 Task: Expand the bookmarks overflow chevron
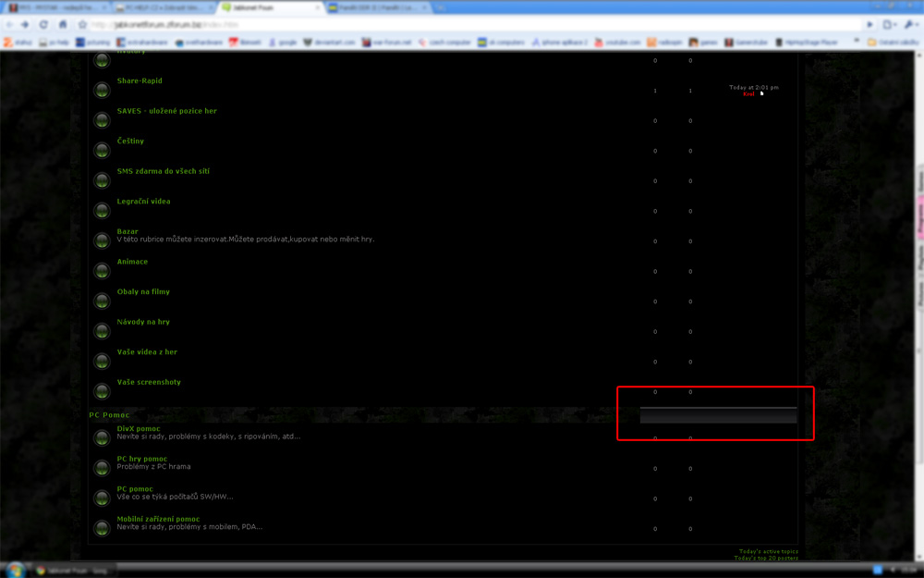coord(857,42)
